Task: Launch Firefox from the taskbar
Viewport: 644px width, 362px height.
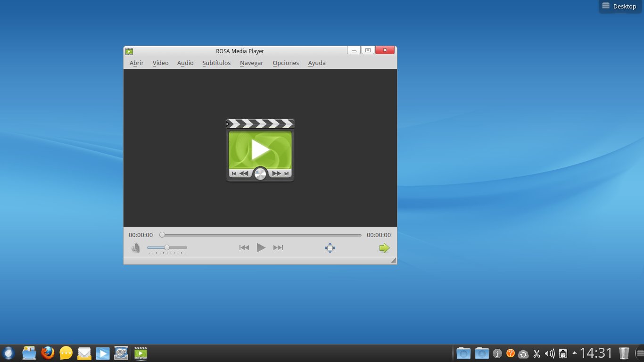Action: [x=48, y=353]
